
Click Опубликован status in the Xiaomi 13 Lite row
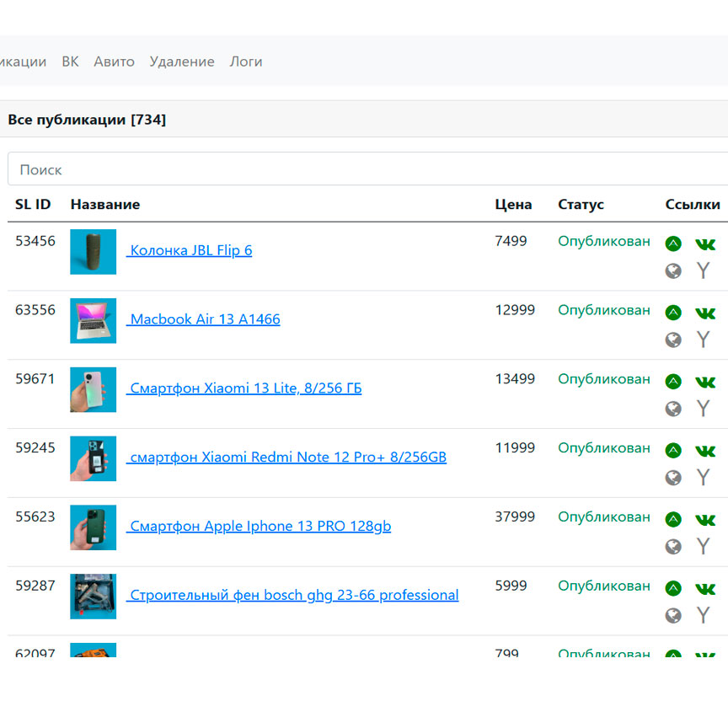tap(604, 379)
